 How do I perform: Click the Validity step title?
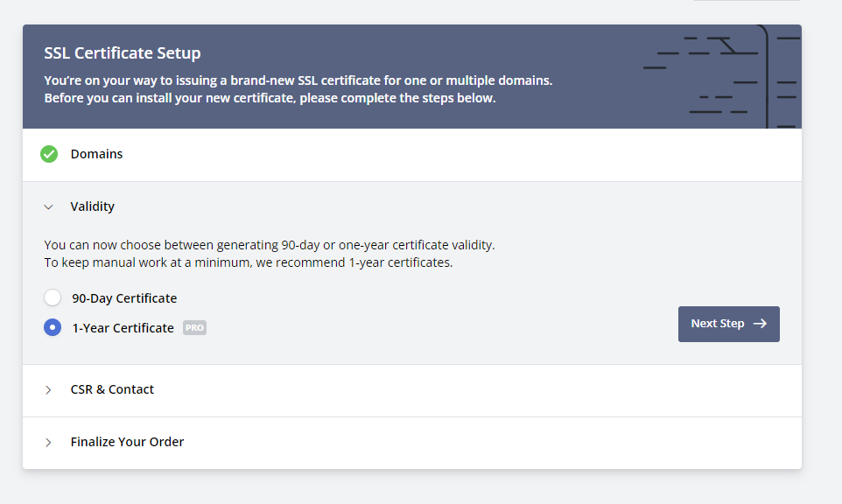tap(92, 207)
